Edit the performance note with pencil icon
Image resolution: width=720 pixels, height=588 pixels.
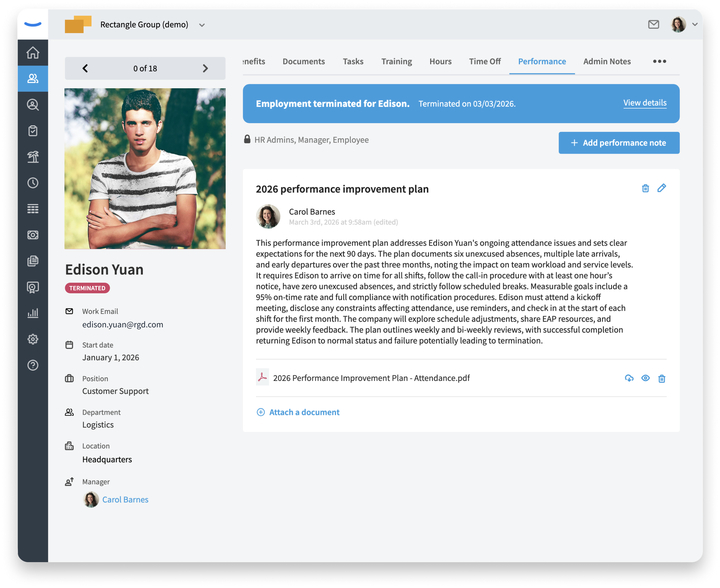point(661,188)
